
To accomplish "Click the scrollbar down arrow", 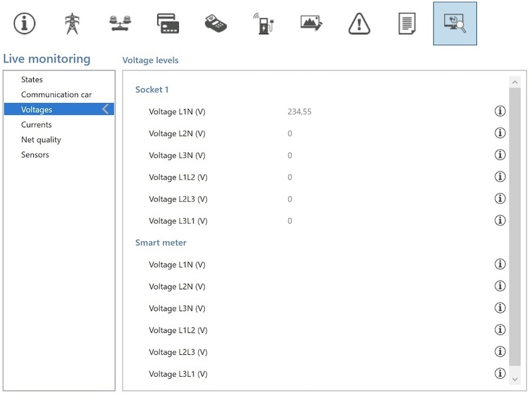I will [x=514, y=378].
